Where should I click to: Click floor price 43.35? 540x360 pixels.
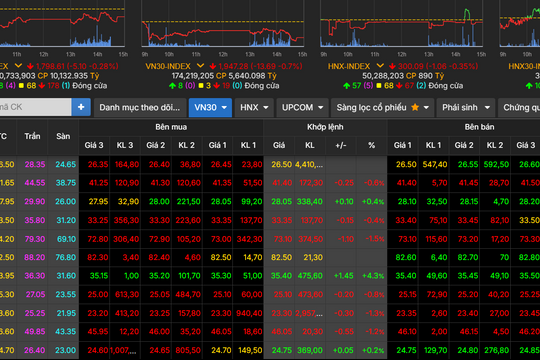(65, 331)
